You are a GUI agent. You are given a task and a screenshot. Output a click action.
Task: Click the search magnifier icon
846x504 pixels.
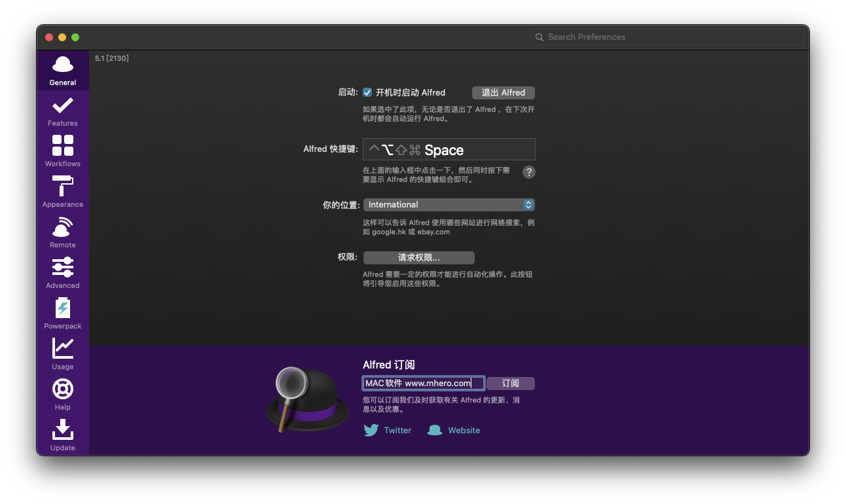click(540, 37)
